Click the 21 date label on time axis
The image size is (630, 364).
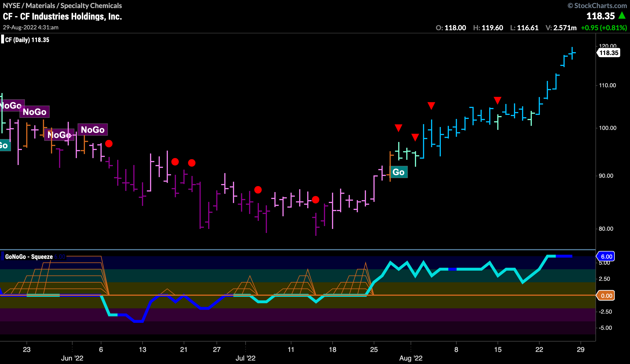click(x=184, y=350)
